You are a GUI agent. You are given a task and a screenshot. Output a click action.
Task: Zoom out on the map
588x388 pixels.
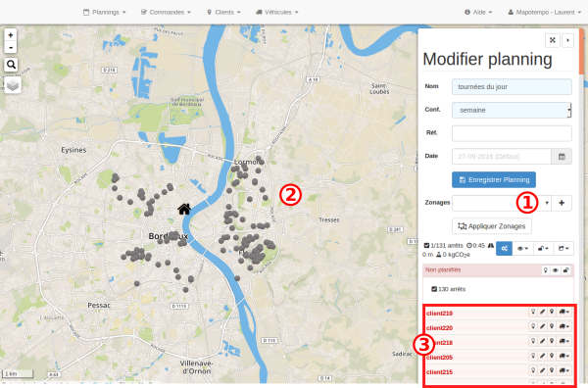(x=11, y=47)
